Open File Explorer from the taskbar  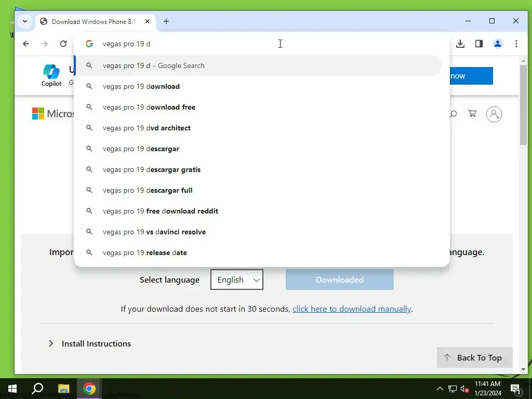(63, 389)
